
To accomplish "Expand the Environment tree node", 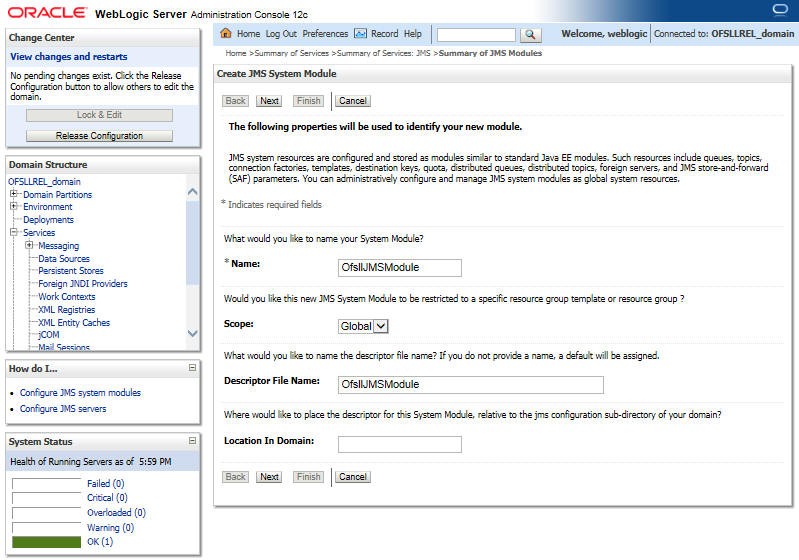I will [14, 206].
